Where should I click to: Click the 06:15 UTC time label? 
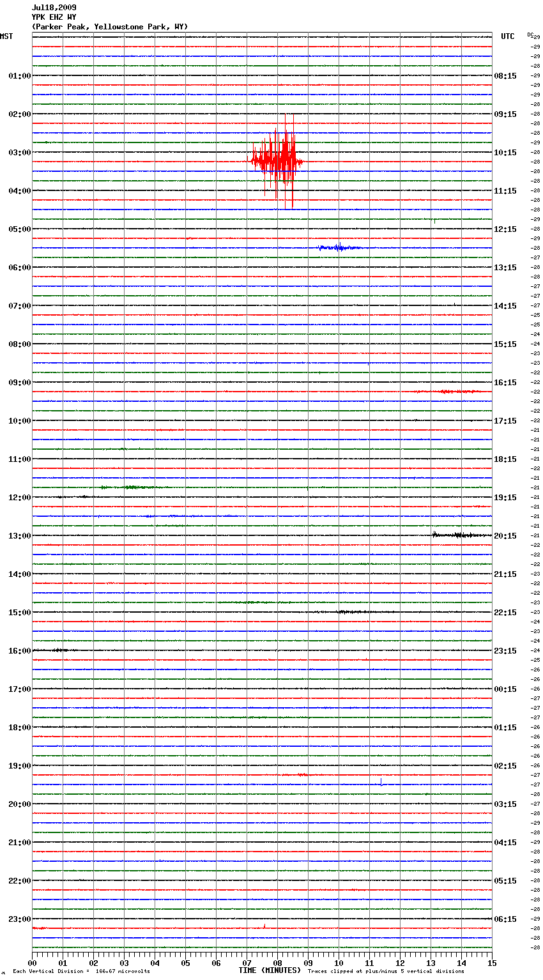point(505,919)
